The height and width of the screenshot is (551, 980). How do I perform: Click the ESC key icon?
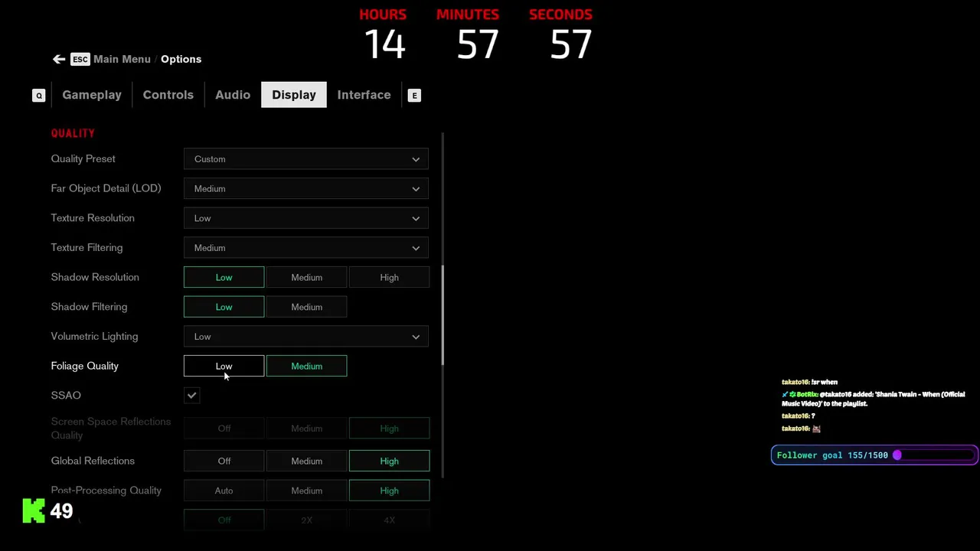click(x=80, y=59)
